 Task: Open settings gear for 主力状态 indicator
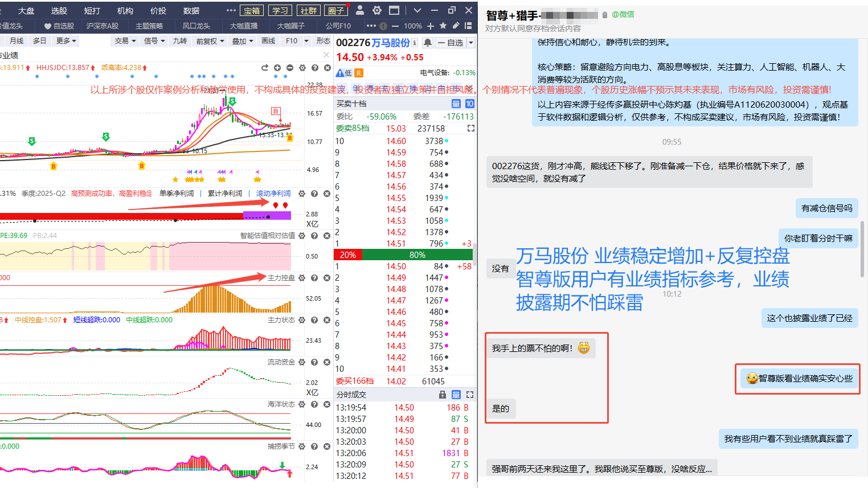302,320
